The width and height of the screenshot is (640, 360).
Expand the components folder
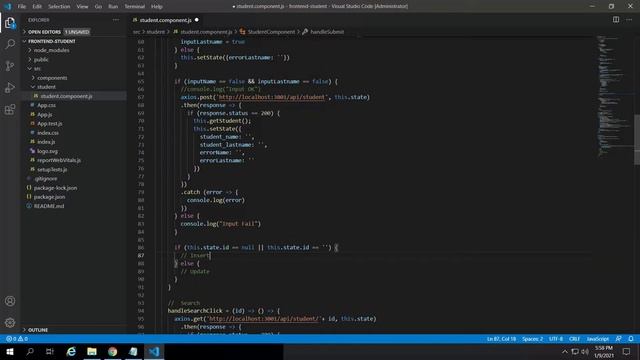click(52, 78)
